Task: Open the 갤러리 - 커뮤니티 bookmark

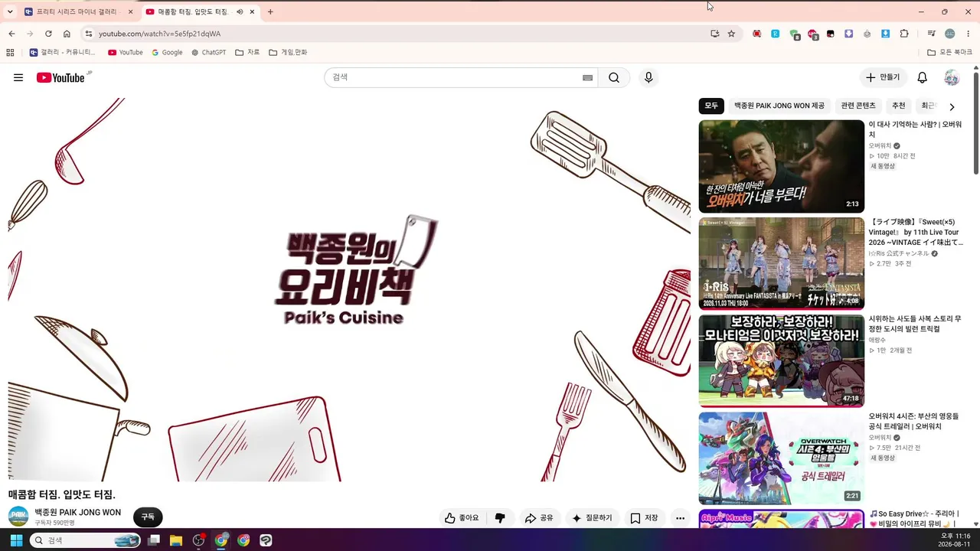Action: [63, 53]
